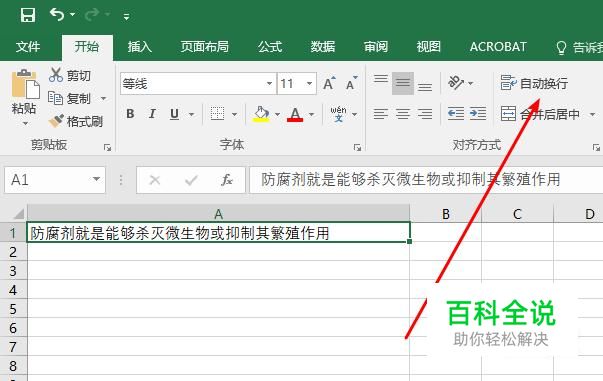Screen dimensions: 603x381
Task: Click the lightbulb Tell Me search box
Action: coord(579,47)
